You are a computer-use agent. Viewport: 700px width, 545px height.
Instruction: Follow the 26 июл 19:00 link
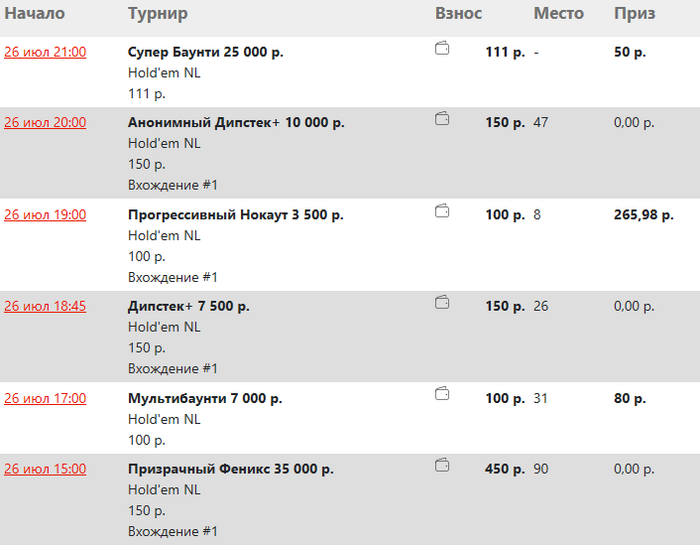pos(45,215)
